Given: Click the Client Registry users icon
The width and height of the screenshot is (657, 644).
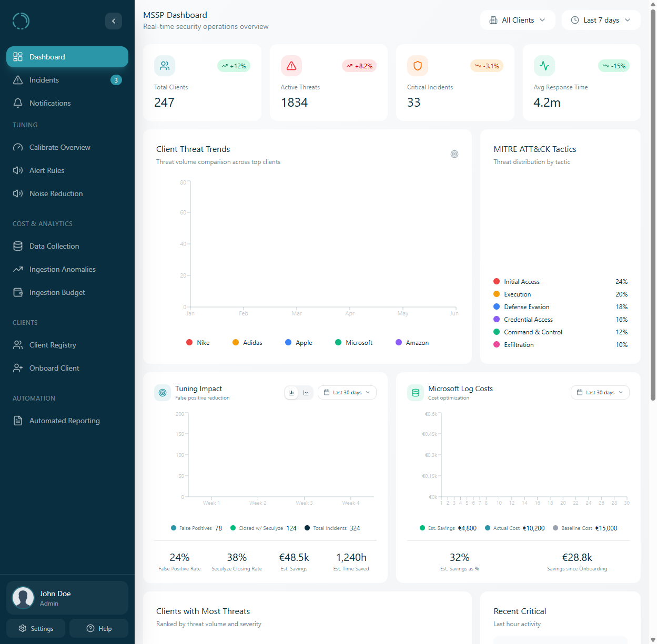Looking at the screenshot, I should click(18, 345).
